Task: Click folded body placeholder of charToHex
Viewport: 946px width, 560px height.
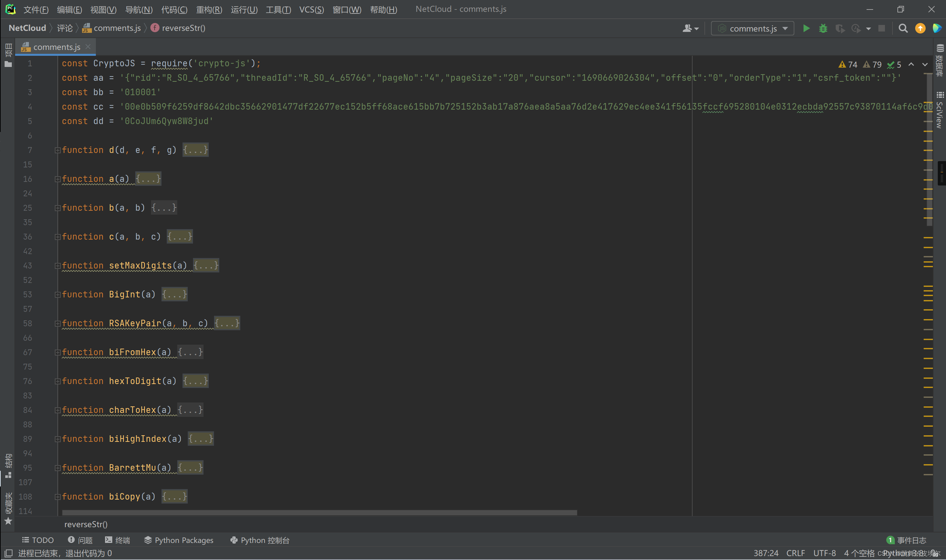Action: point(190,410)
